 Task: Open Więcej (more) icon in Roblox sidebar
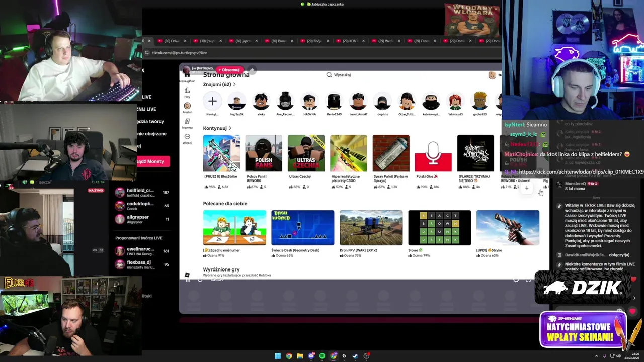tap(187, 137)
